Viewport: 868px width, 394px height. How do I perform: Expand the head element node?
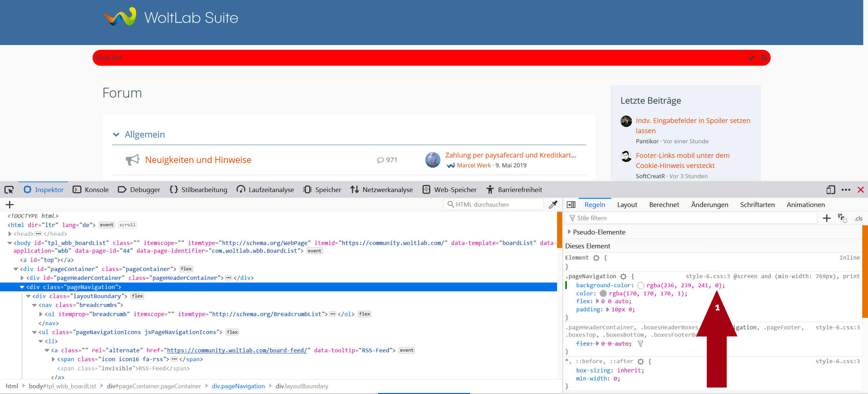click(10, 234)
